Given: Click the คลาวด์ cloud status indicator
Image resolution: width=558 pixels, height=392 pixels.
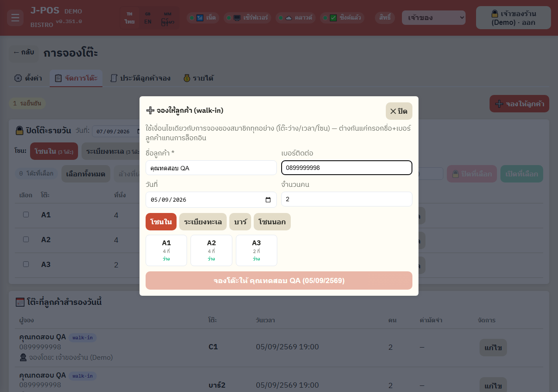Looking at the screenshot, I should point(296,18).
